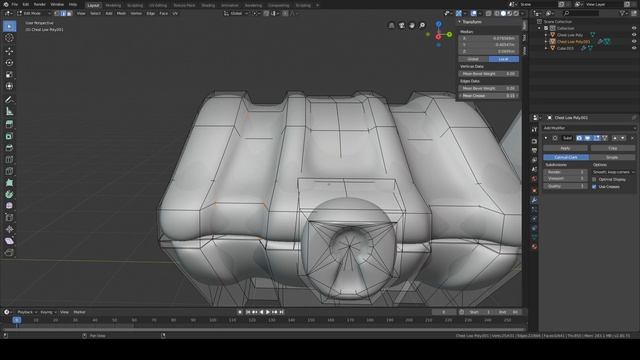
Task: Select the Shrink/Fatten tool
Action: [x=9, y=229]
